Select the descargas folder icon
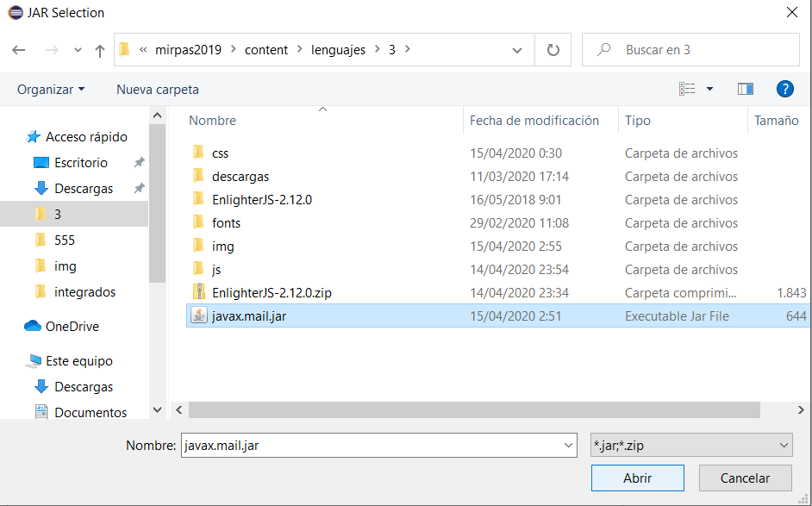Image resolution: width=812 pixels, height=506 pixels. (198, 176)
